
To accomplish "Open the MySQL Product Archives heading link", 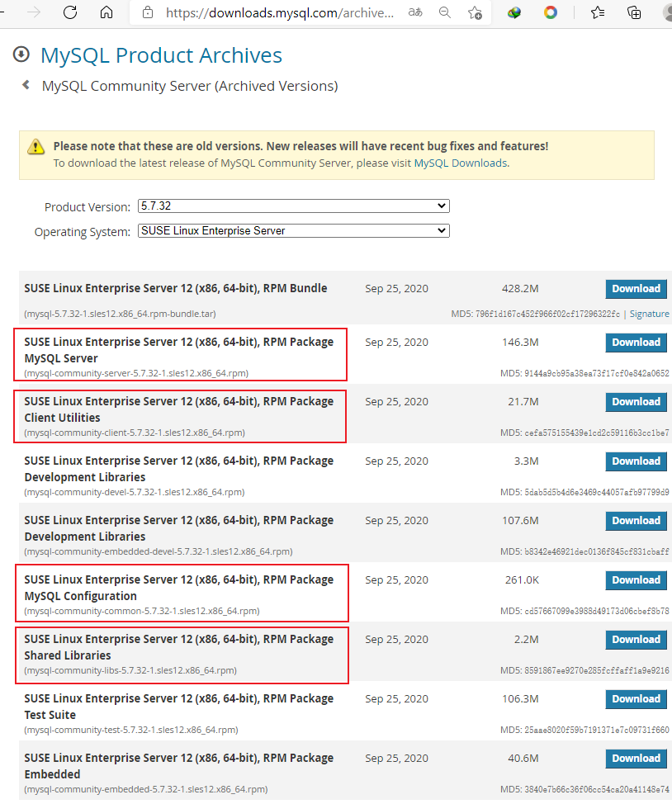I will (161, 55).
